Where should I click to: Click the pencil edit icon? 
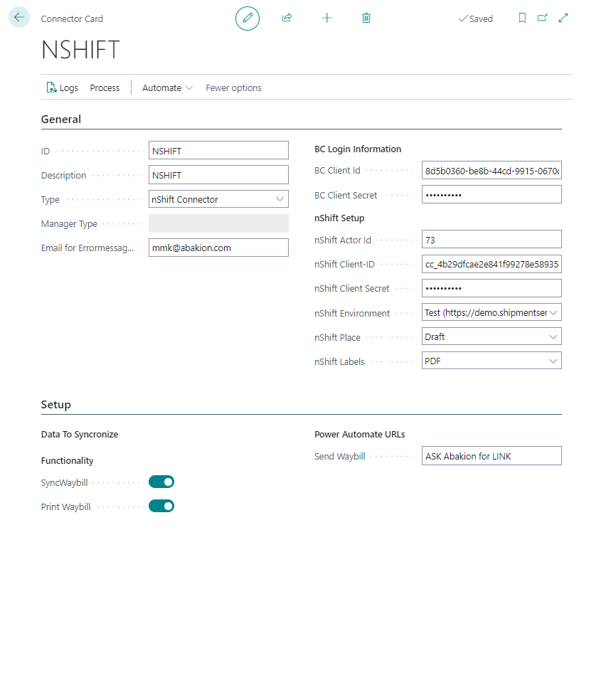pyautogui.click(x=248, y=18)
